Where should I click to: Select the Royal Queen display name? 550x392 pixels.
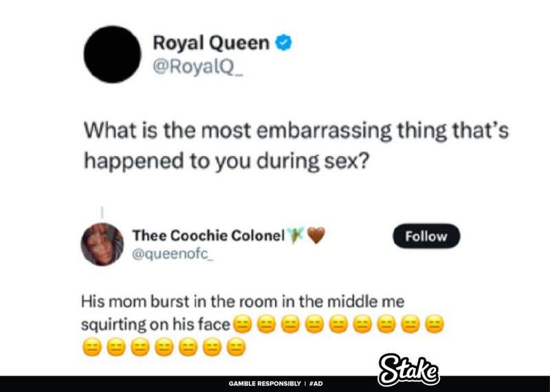pos(211,43)
